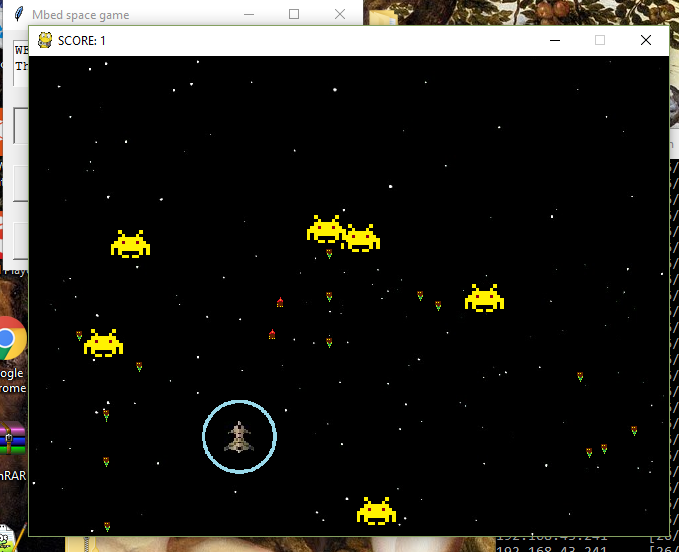Click the lone yellow alien nearest the right side

484,298
